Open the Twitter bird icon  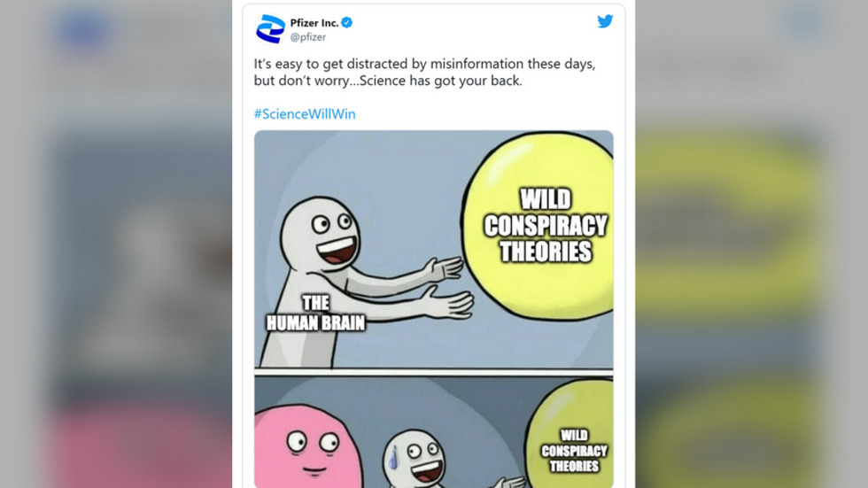point(605,21)
